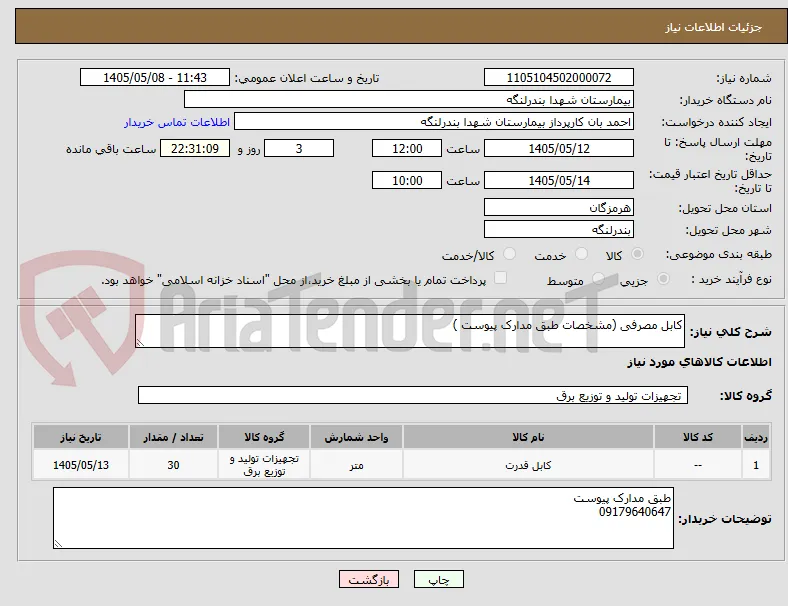Select the کالا/خدمت radio button

510,254
